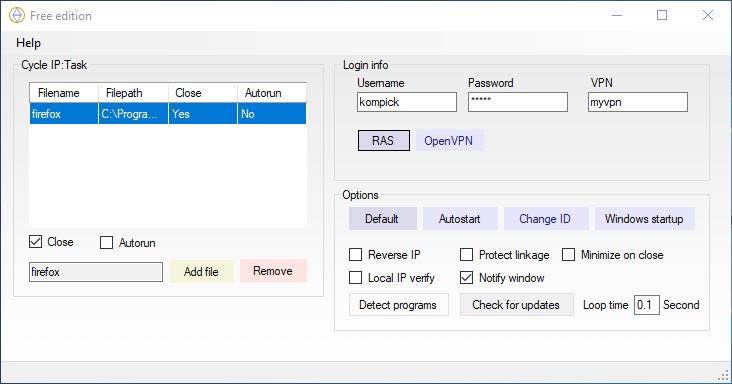Viewport: 732px width, 384px height.
Task: Select the RAS connection button
Action: 384,140
